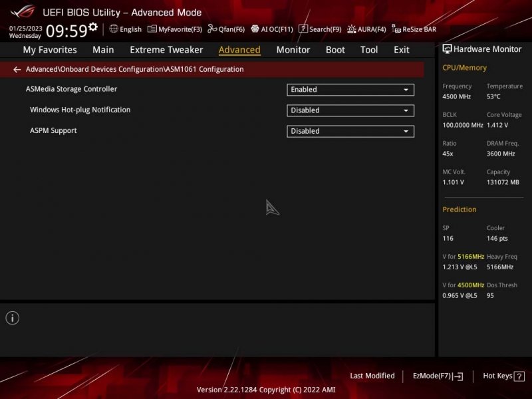
Task: Open the Qfan(F6) fan control icon
Action: tap(212, 29)
